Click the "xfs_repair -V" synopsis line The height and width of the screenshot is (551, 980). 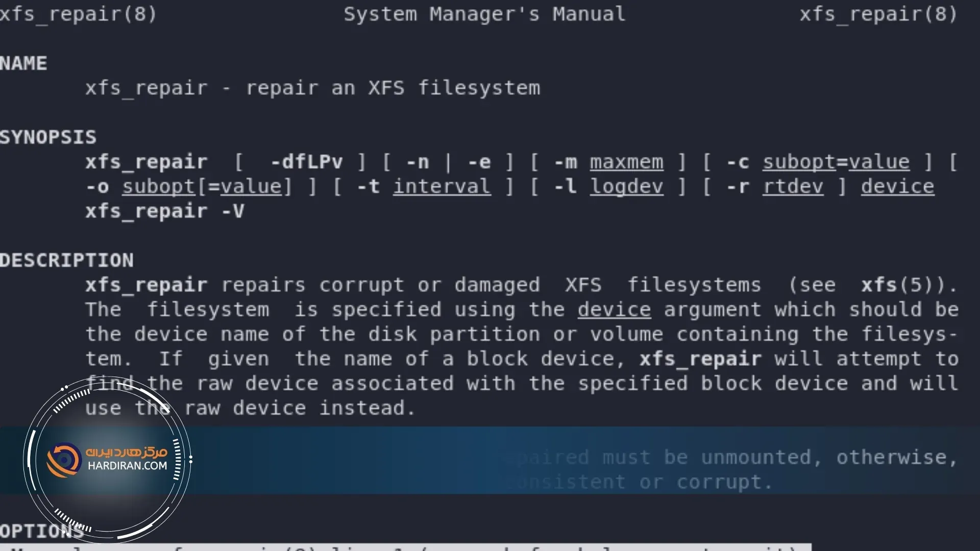pyautogui.click(x=164, y=211)
